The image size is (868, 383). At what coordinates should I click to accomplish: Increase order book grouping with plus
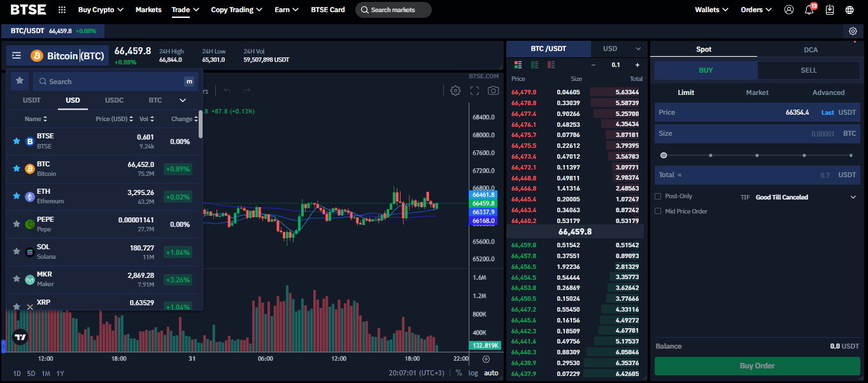637,64
